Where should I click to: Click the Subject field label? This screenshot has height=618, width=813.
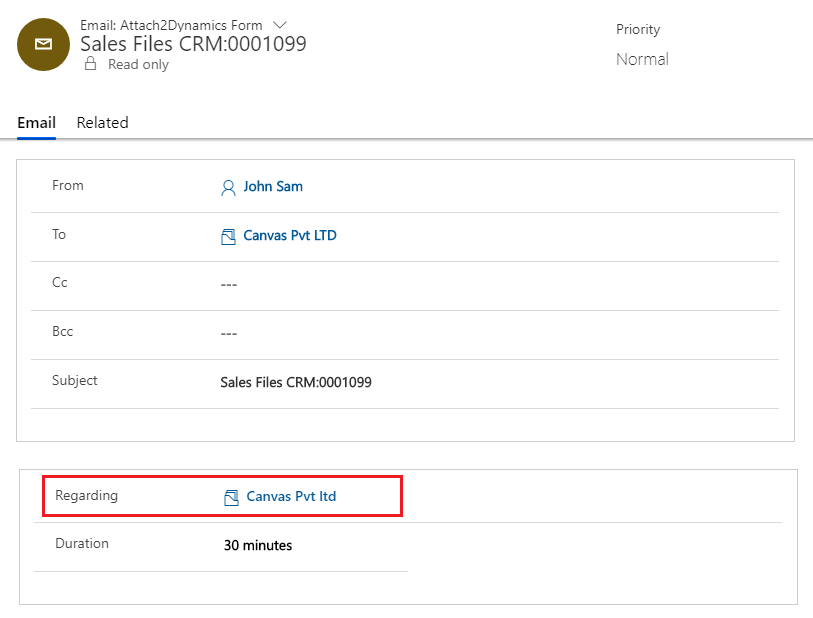point(75,380)
